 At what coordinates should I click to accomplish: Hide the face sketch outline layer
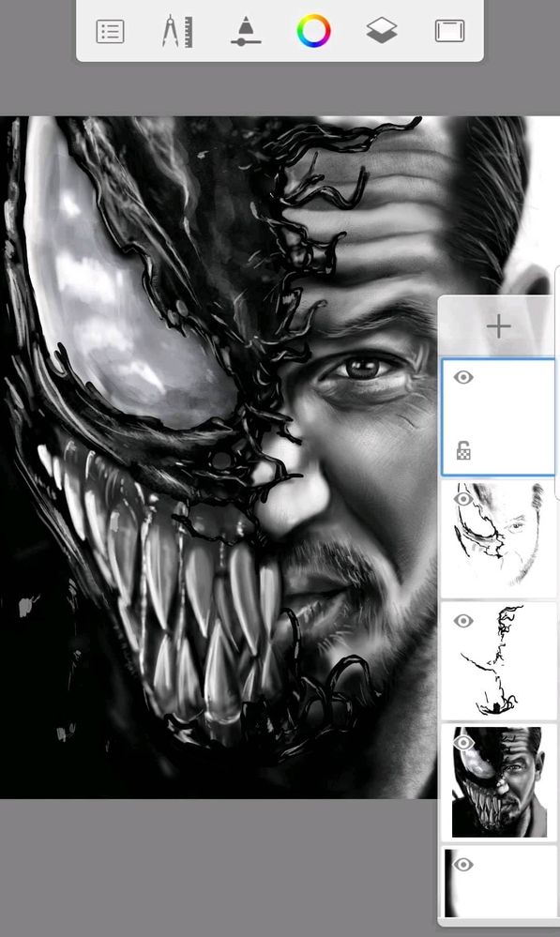coord(463,498)
